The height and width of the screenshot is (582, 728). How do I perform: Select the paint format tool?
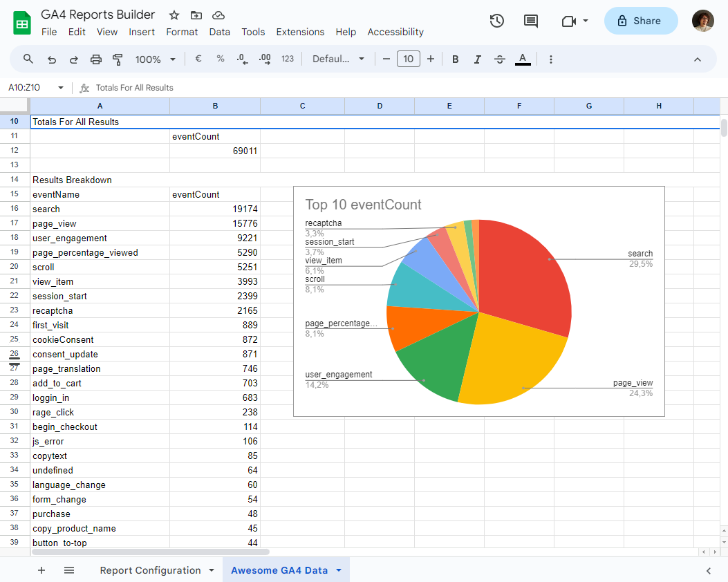118,59
